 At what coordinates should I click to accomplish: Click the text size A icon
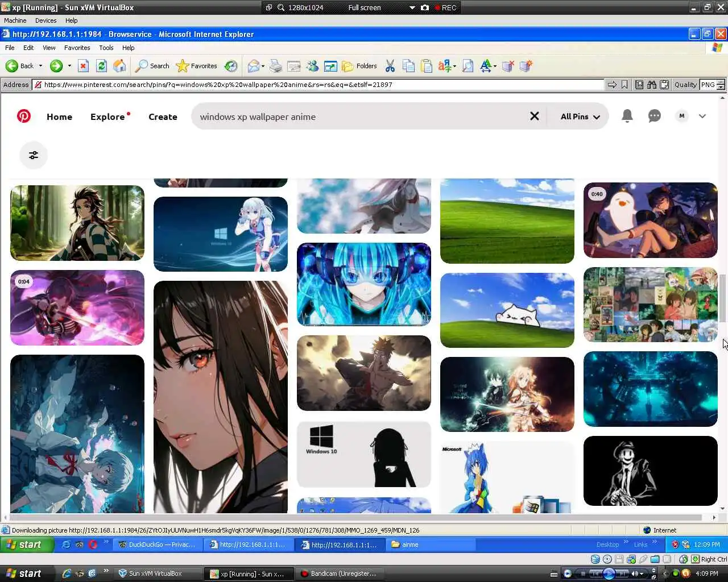486,66
